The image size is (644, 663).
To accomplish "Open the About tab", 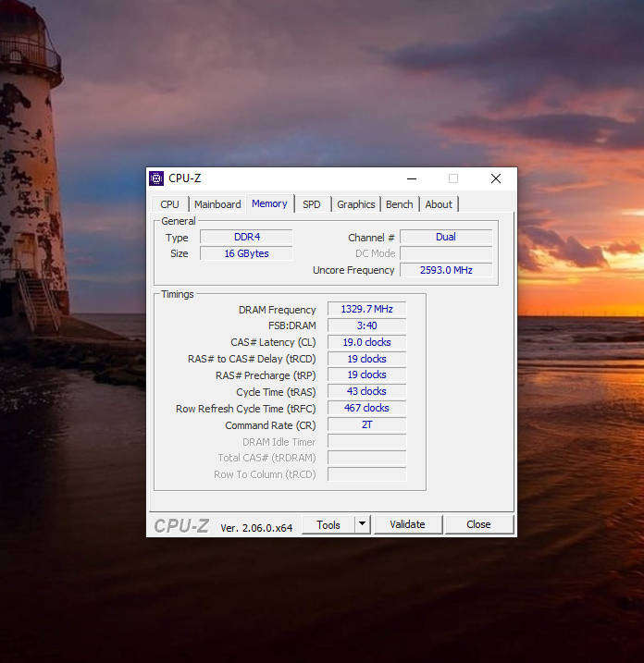I will pyautogui.click(x=439, y=204).
